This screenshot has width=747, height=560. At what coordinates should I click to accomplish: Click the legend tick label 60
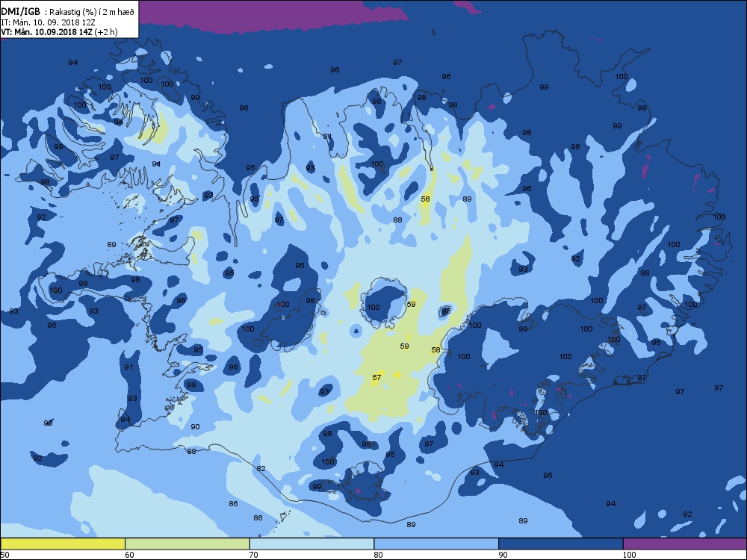point(129,554)
